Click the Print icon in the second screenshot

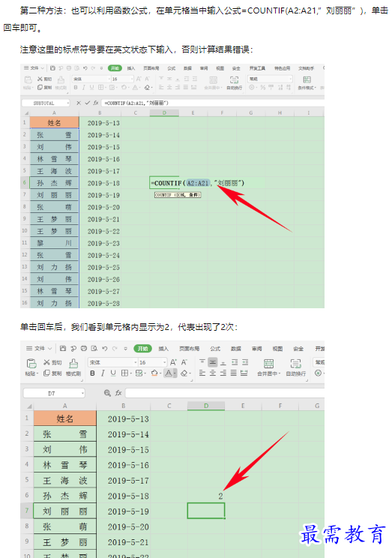(x=84, y=349)
